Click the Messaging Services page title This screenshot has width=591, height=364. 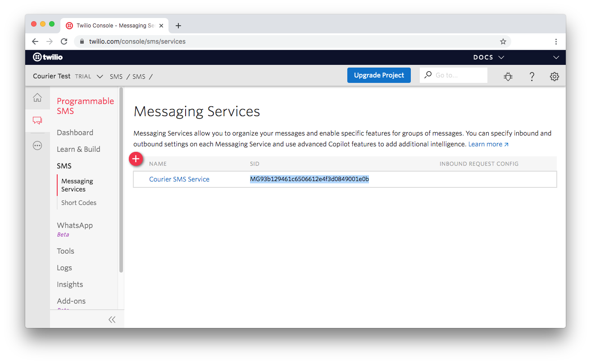[x=197, y=112]
